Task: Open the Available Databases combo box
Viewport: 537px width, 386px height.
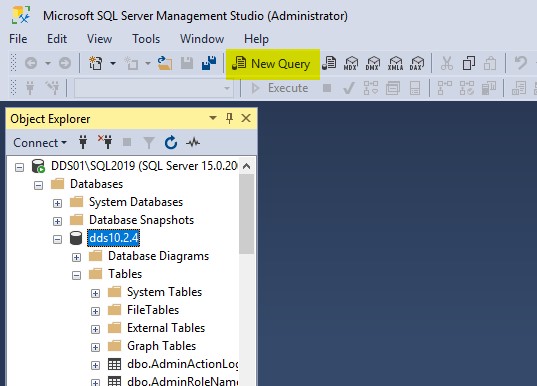Action: coord(153,88)
